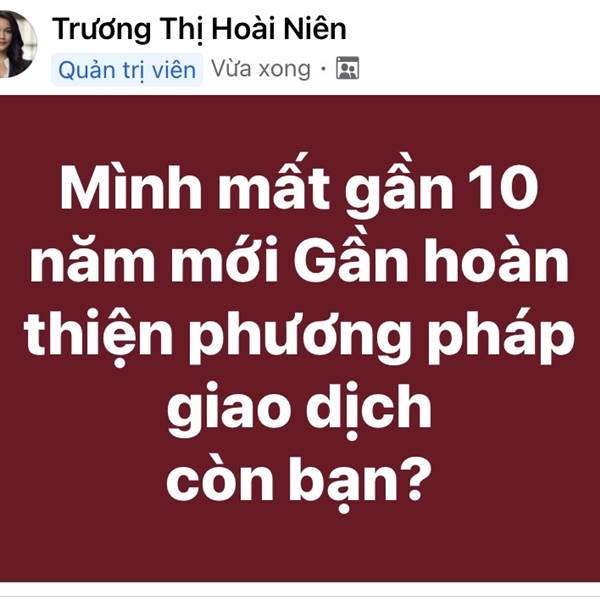600x600 pixels.
Task: Click the word 'pháp' in the post
Action: (x=501, y=339)
